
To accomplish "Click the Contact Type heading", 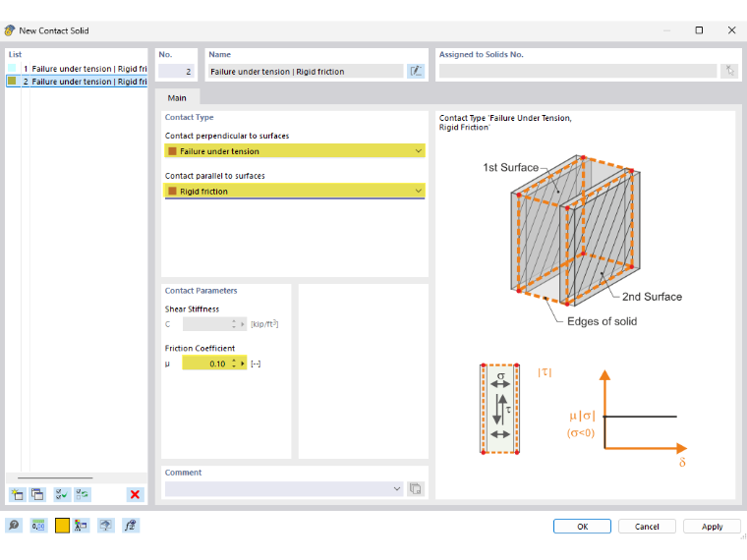I will [x=189, y=117].
